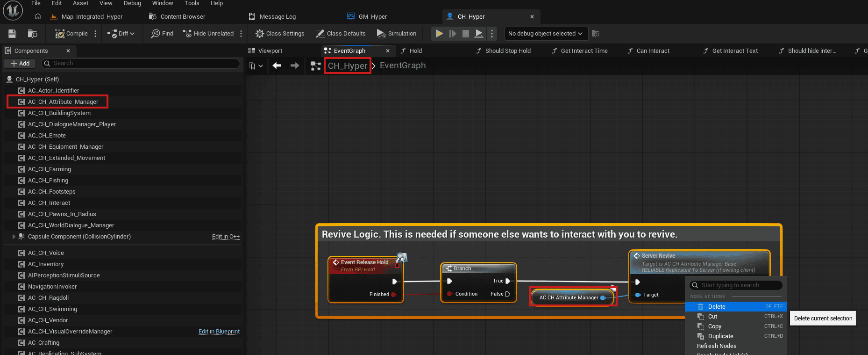Image resolution: width=868 pixels, height=355 pixels.
Task: Click the back navigation arrow
Action: (277, 65)
